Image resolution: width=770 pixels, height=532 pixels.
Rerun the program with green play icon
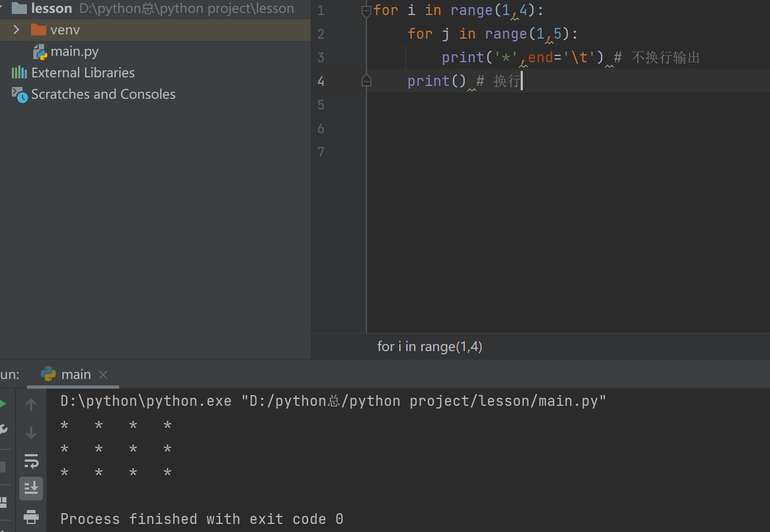pyautogui.click(x=3, y=404)
